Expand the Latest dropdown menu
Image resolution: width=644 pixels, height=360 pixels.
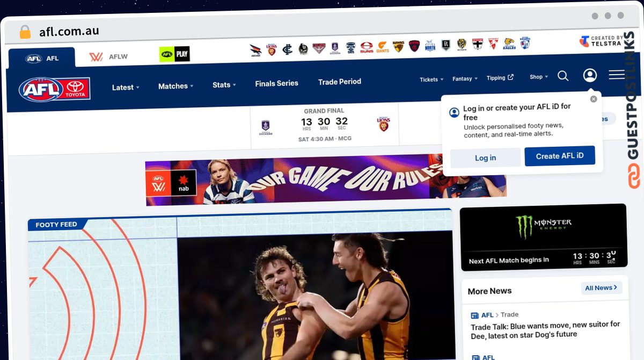[x=126, y=87]
